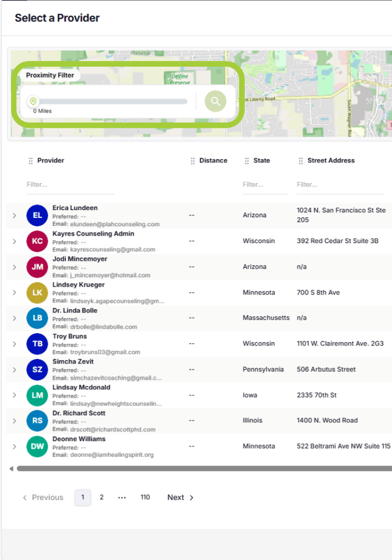Expand the Deonne Williams row

pyautogui.click(x=15, y=446)
